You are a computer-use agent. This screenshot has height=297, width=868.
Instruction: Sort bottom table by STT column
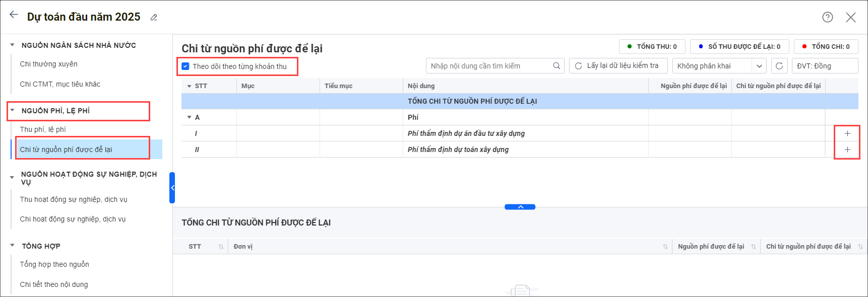point(221,247)
